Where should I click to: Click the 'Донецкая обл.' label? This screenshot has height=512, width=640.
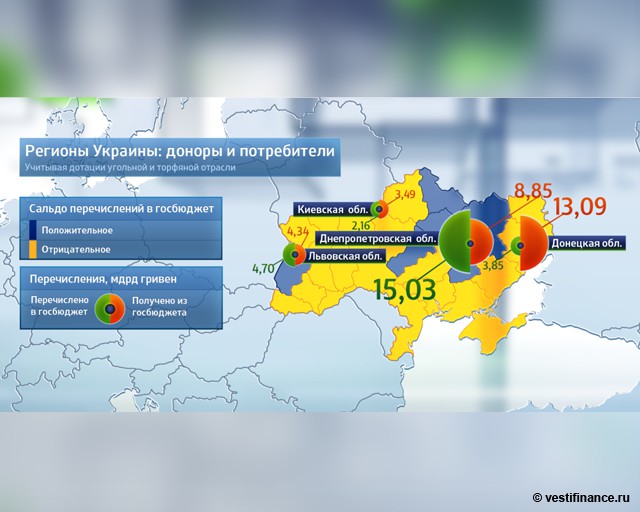[x=587, y=243]
